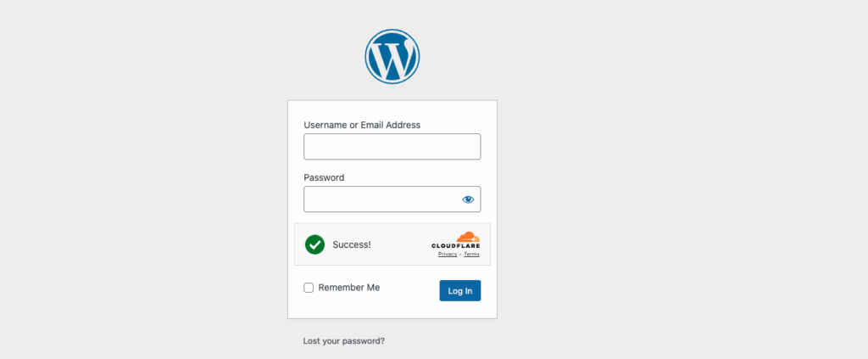
Task: Click the Cloudflare wordmark text
Action: coord(455,245)
